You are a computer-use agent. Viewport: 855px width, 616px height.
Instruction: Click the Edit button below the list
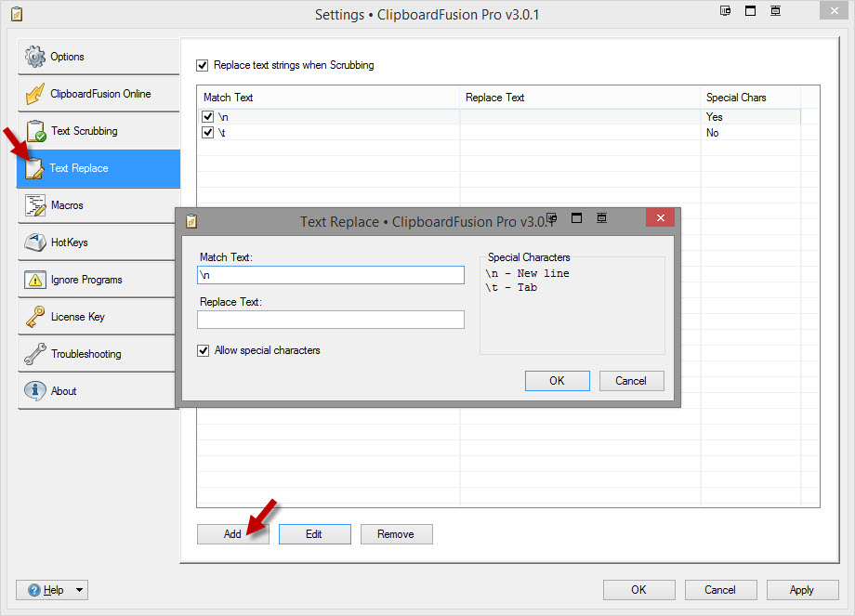(314, 534)
